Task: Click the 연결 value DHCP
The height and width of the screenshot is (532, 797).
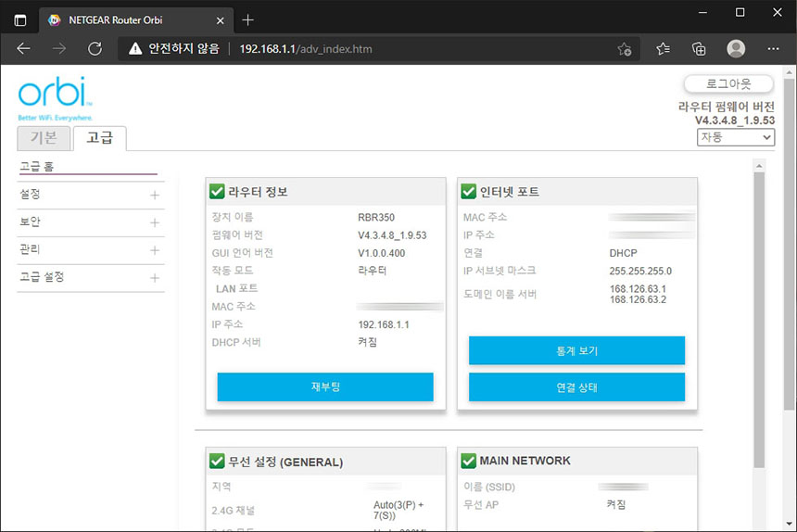Action: click(x=623, y=253)
